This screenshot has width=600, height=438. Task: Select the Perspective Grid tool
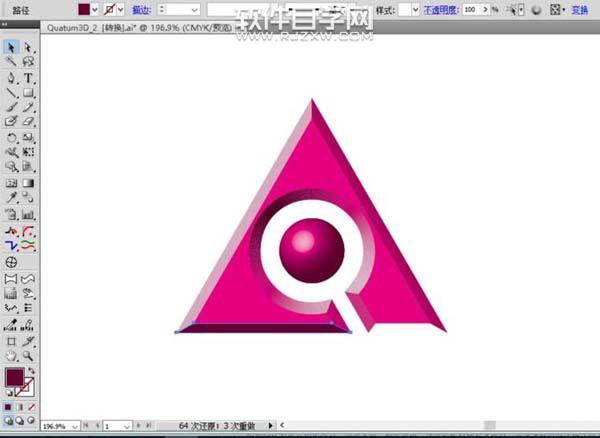28,166
